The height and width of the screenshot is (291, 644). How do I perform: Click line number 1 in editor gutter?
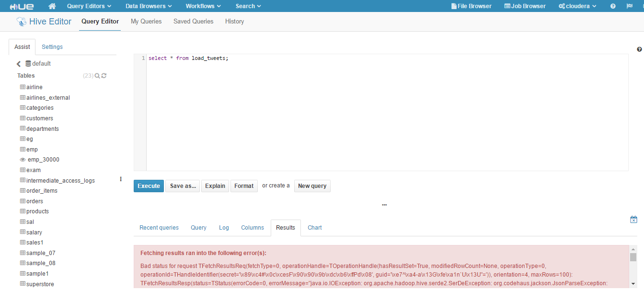click(x=143, y=58)
